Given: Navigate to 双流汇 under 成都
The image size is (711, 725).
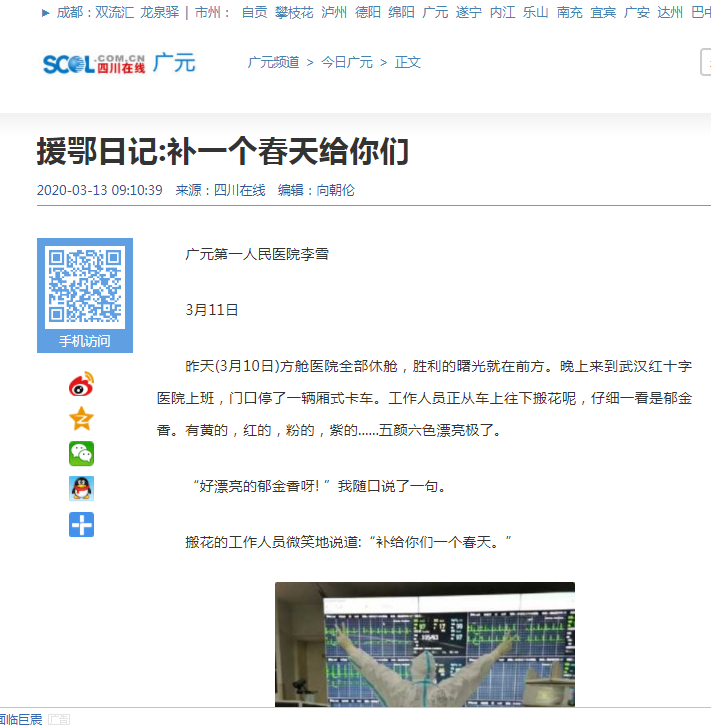Looking at the screenshot, I should pos(114,13).
